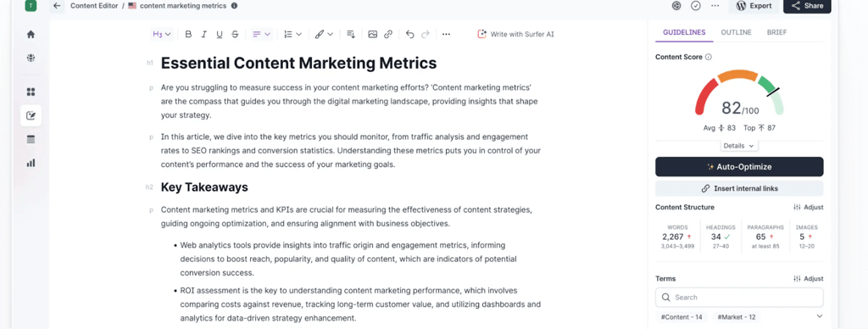The height and width of the screenshot is (329, 868).
Task: Open the highlighter marker dropdown
Action: 324,34
